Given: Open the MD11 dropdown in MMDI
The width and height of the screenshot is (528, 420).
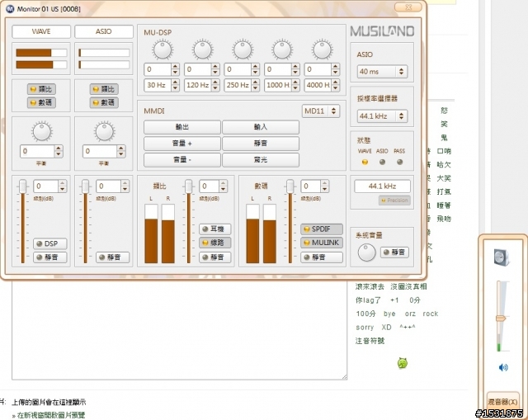Looking at the screenshot, I should [x=321, y=111].
